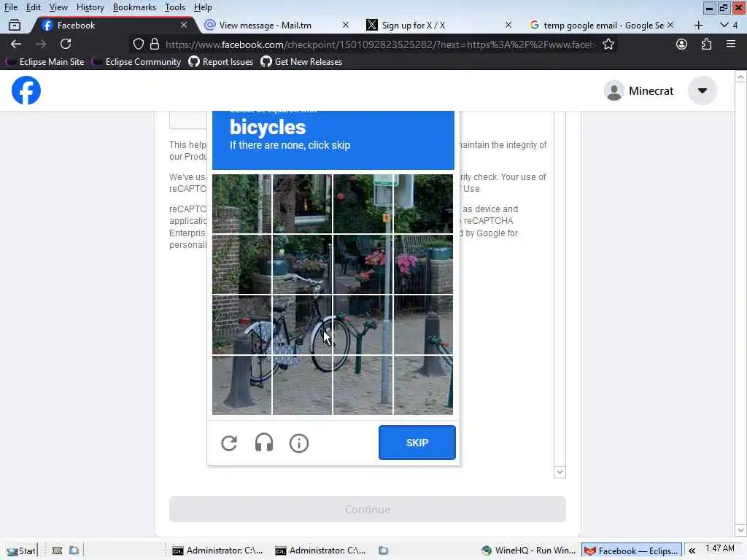Select top-left captcha tile with brick wall

coord(241,204)
